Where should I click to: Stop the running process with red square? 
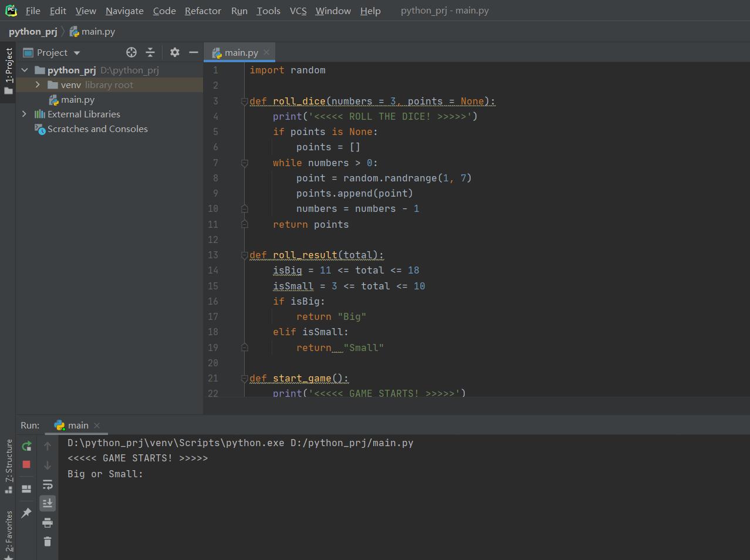26,464
